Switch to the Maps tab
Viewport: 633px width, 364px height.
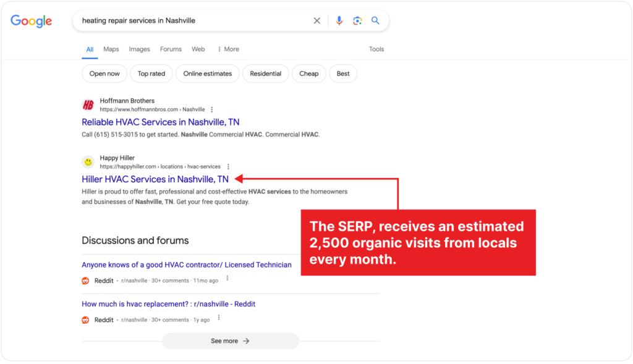(111, 49)
